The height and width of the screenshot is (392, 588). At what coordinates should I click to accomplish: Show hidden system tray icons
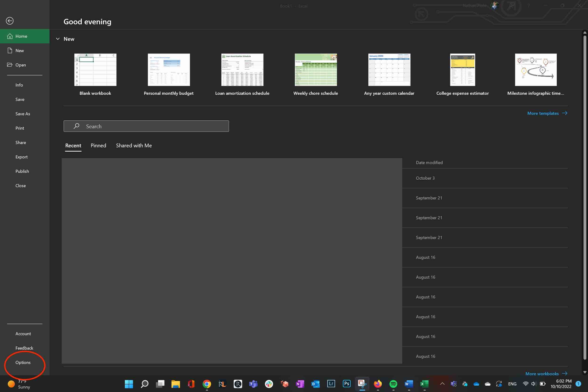click(x=442, y=384)
